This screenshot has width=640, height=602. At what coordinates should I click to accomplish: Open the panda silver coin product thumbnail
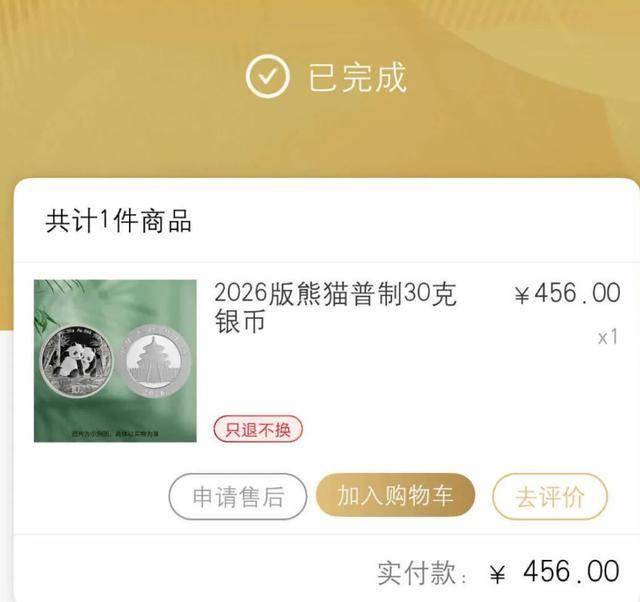pyautogui.click(x=115, y=361)
